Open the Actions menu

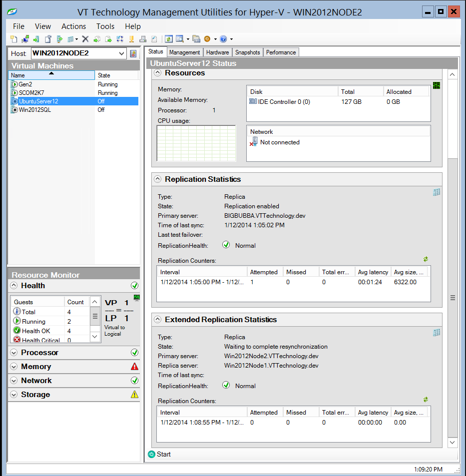point(73,26)
